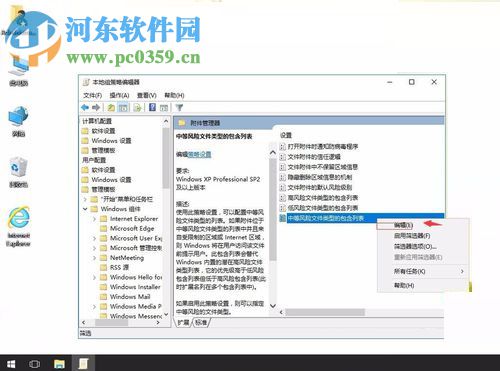500x371 pixels.
Task: Open Task View on the taskbar
Action: pyautogui.click(x=35, y=363)
